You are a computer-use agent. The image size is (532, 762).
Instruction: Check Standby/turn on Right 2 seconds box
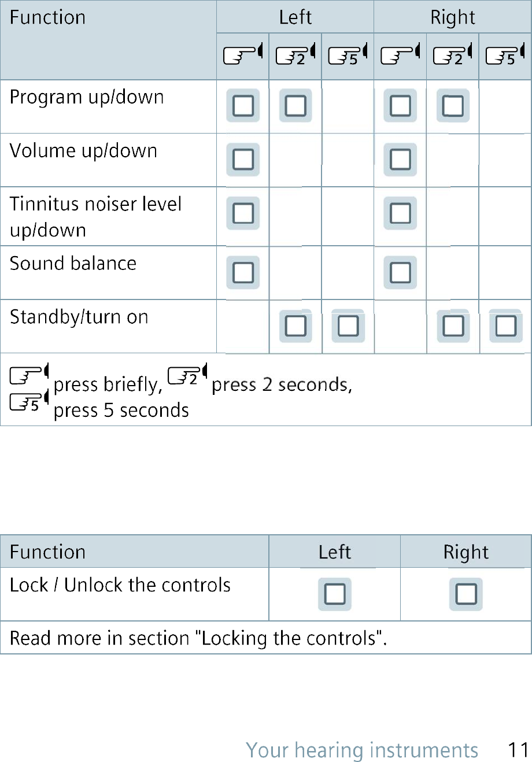(x=453, y=326)
